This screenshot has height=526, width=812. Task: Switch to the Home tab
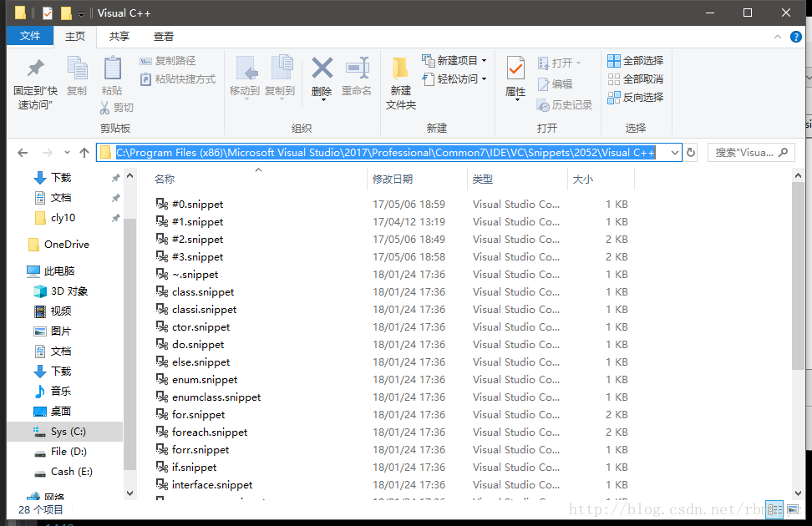[75, 36]
